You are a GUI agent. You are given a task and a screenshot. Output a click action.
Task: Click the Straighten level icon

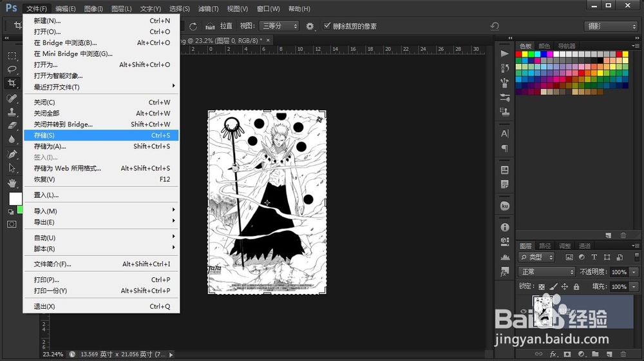(x=210, y=26)
